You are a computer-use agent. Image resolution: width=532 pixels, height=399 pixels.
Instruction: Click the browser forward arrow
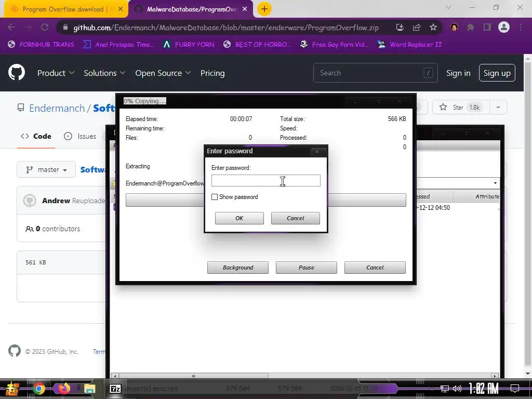tap(28, 27)
